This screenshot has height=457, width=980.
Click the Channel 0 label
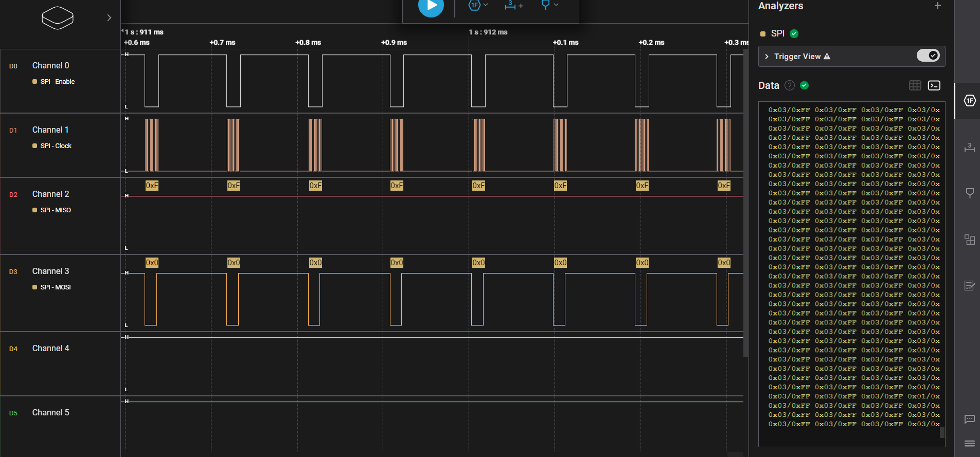coord(50,65)
